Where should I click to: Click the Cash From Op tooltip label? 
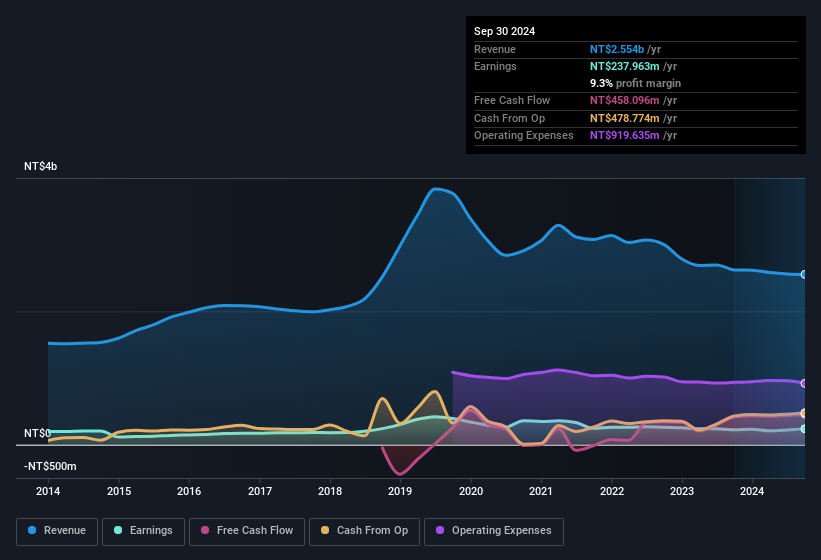click(509, 118)
